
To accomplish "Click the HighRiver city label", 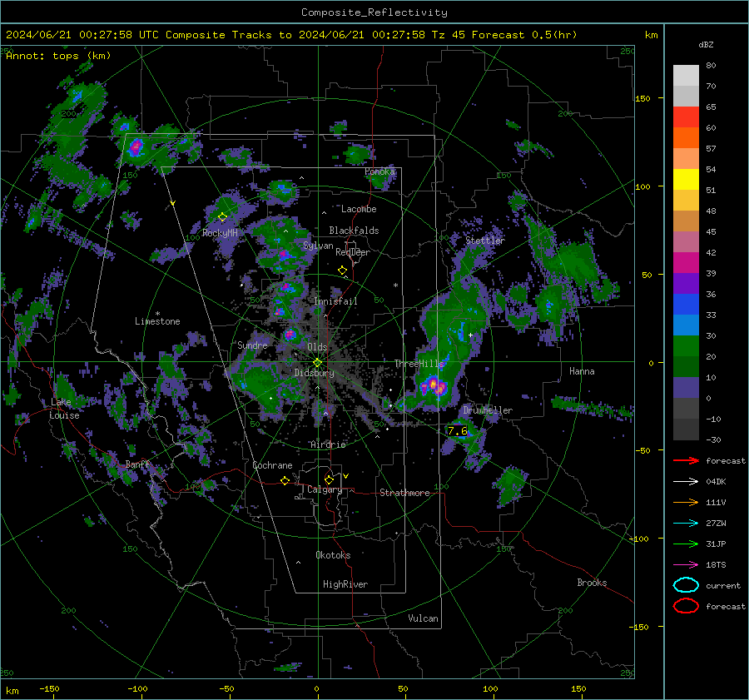I will point(345,584).
